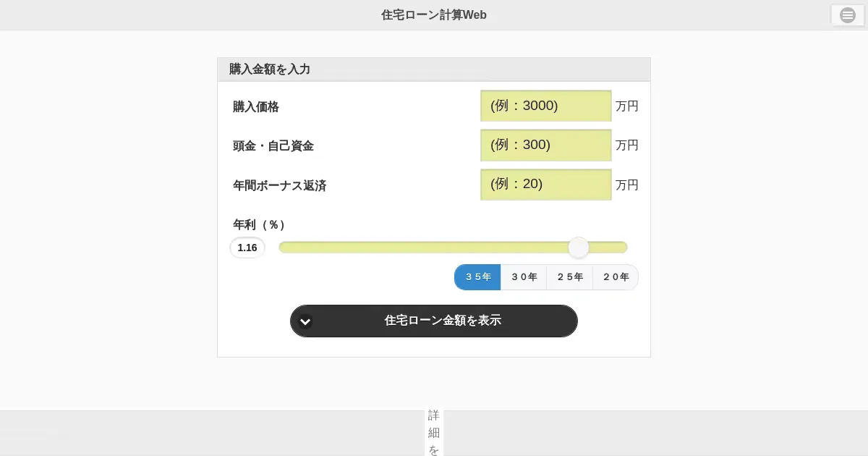This screenshot has width=868, height=456.
Task: Click the chevron icon on the loan button
Action: [x=305, y=321]
